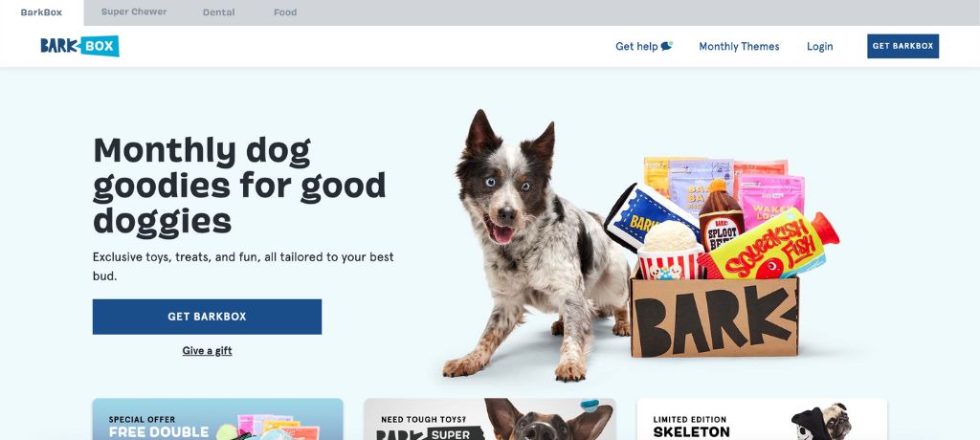
Task: Click the pink treat bag image
Action: [x=770, y=197]
